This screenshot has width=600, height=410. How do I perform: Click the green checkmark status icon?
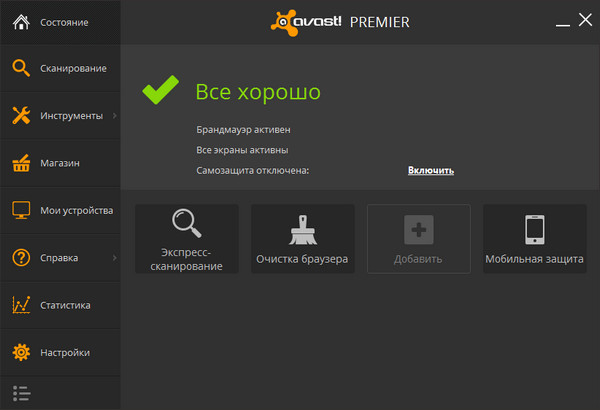coord(160,90)
